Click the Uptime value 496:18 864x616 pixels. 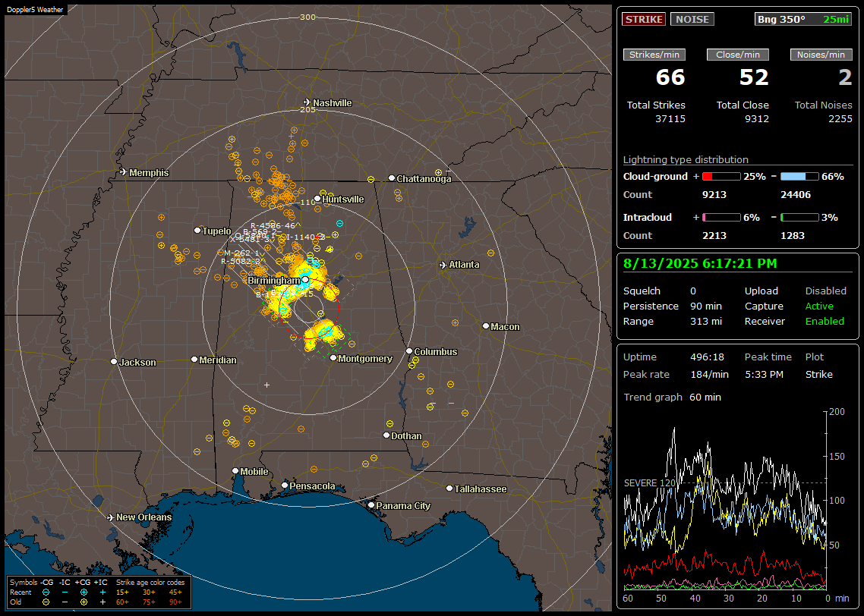pyautogui.click(x=707, y=357)
